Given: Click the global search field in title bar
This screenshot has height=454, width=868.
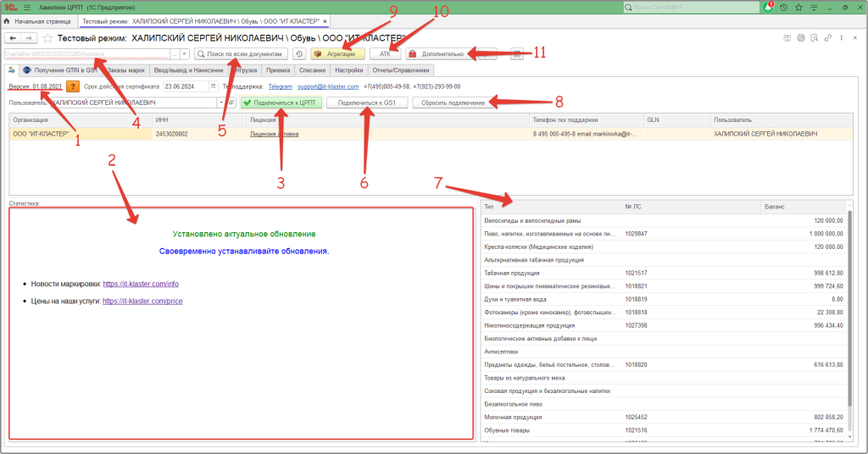Looking at the screenshot, I should (x=692, y=7).
